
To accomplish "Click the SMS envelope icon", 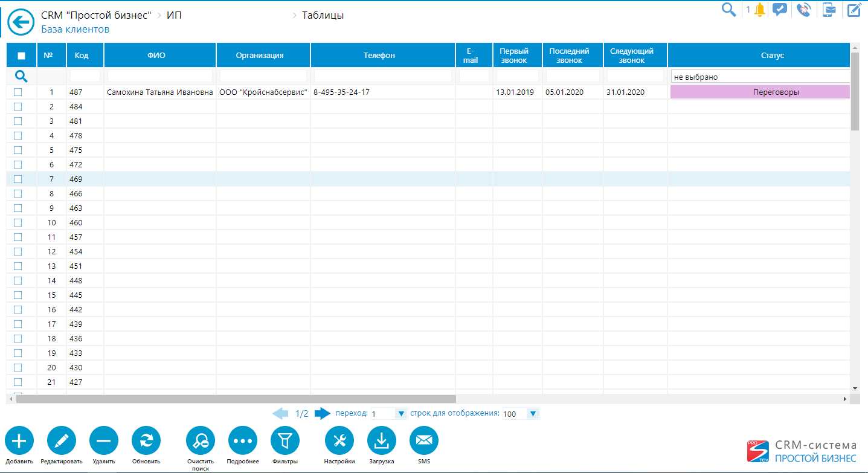I will point(424,441).
